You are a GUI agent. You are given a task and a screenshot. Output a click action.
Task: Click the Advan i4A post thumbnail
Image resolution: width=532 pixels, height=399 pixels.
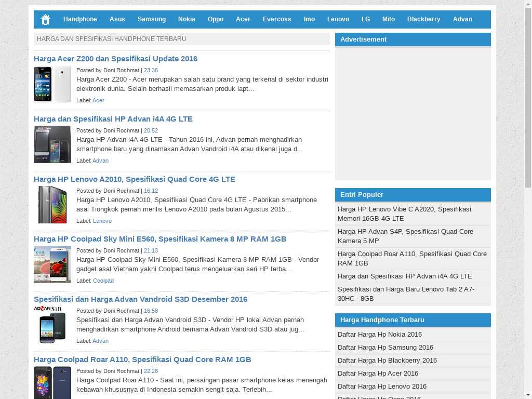pos(52,144)
